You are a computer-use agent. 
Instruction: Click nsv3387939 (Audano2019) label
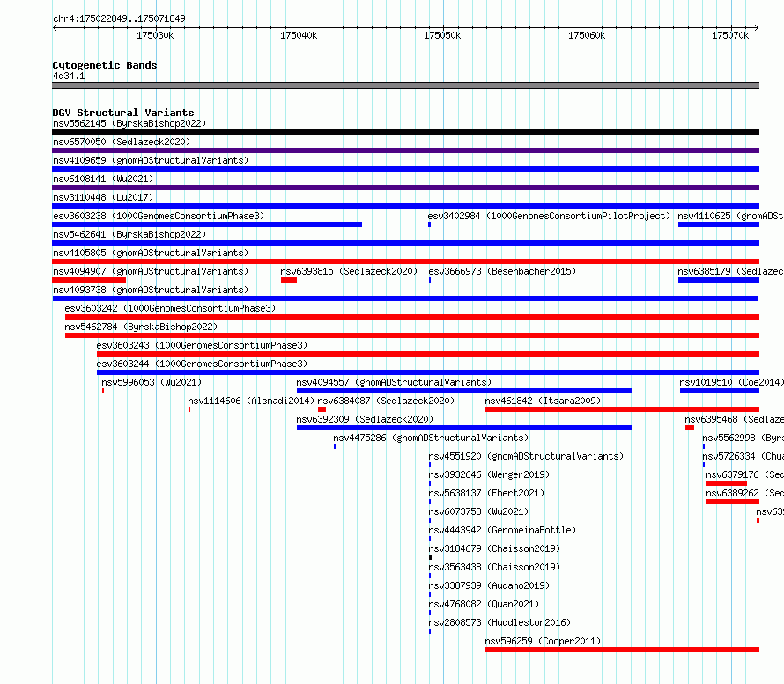(489, 585)
